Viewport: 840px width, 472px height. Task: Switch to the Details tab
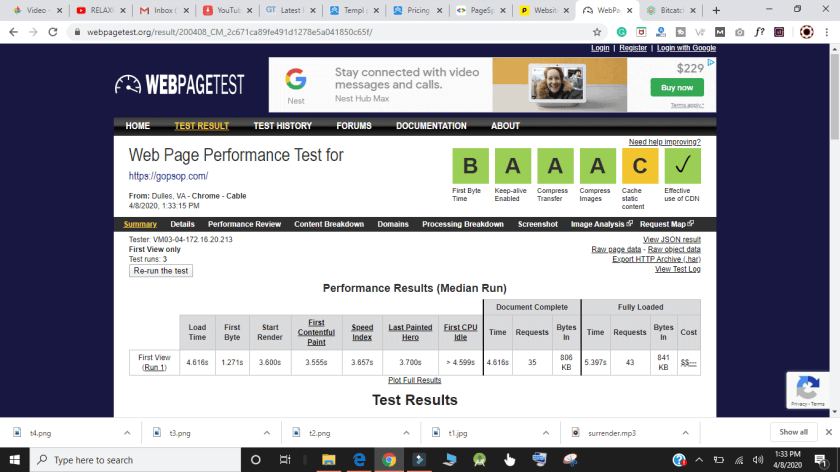click(182, 224)
